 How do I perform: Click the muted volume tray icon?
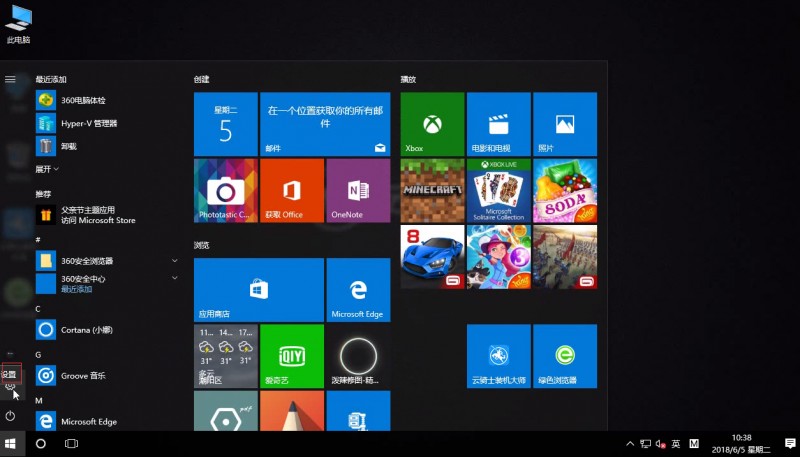(x=660, y=444)
